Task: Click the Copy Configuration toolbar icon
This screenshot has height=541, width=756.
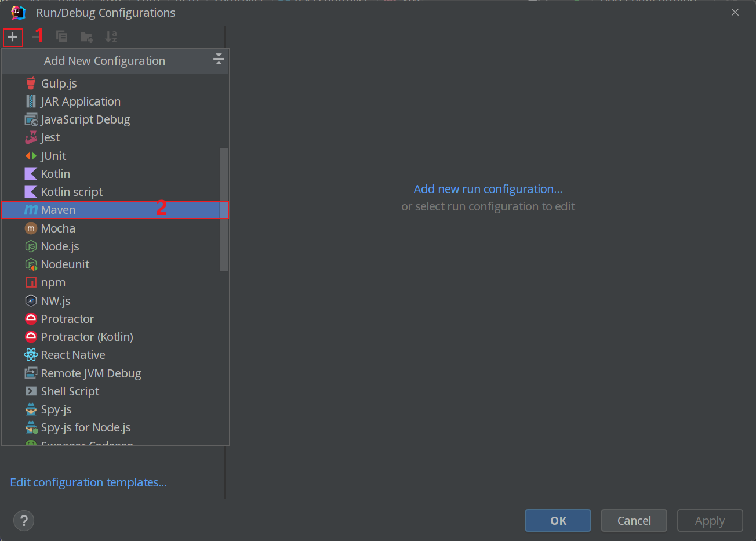Action: coord(61,37)
